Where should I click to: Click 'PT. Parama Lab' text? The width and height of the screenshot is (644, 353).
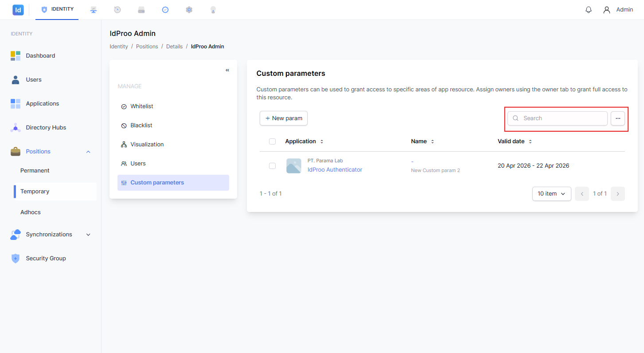click(x=325, y=161)
